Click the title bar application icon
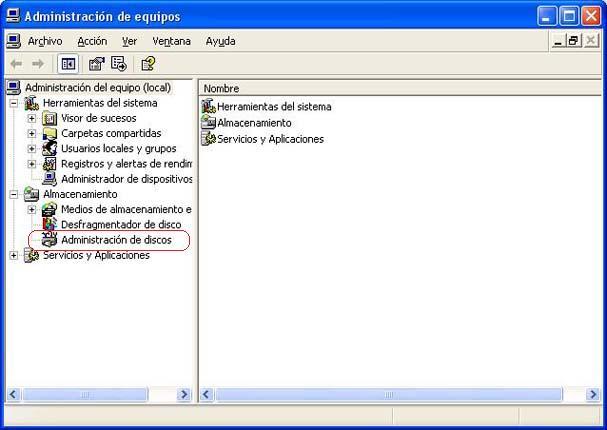 14,16
